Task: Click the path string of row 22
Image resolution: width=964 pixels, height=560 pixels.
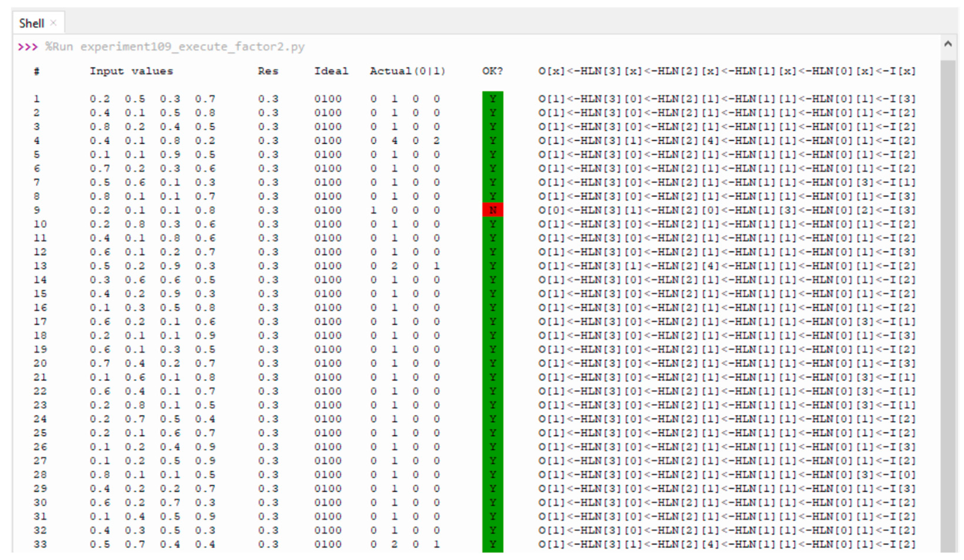Action: (x=727, y=391)
